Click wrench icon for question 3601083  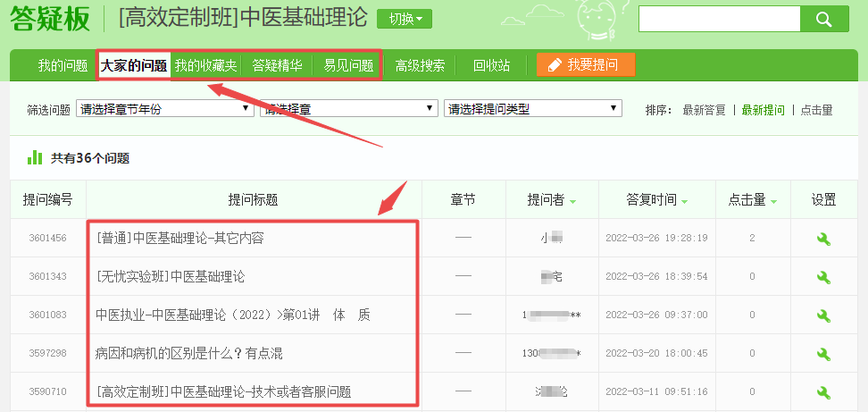(823, 315)
